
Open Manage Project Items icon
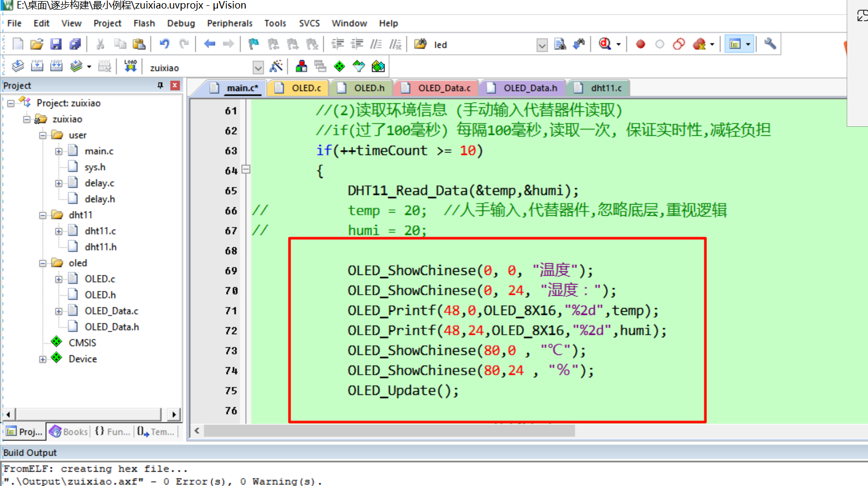click(301, 67)
